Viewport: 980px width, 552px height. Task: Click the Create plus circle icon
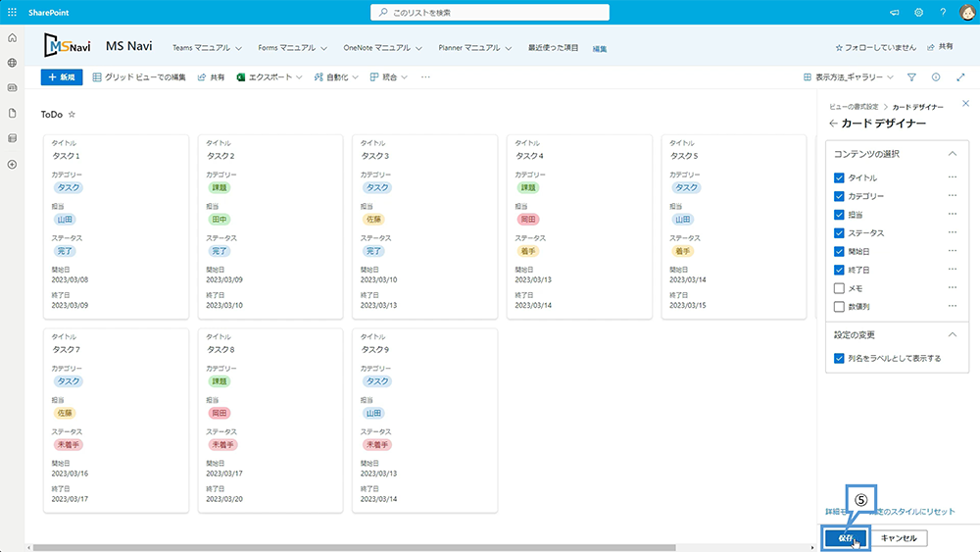[12, 165]
